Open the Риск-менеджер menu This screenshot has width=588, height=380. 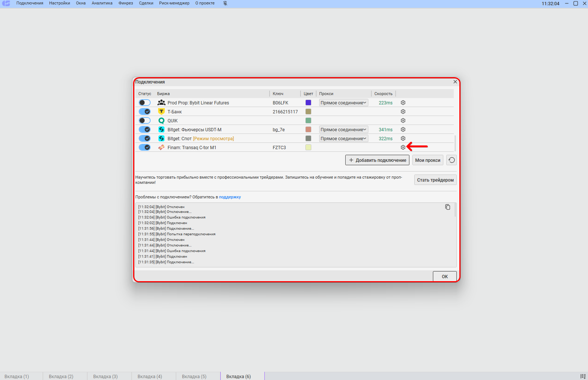click(x=174, y=3)
